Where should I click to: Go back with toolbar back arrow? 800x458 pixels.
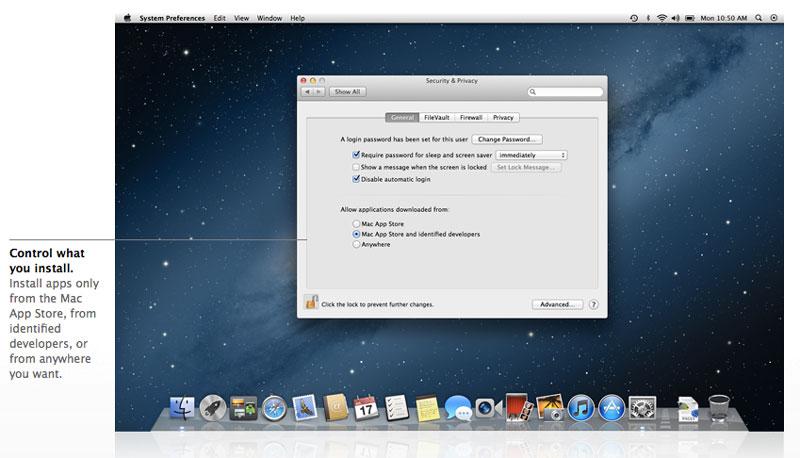307,92
